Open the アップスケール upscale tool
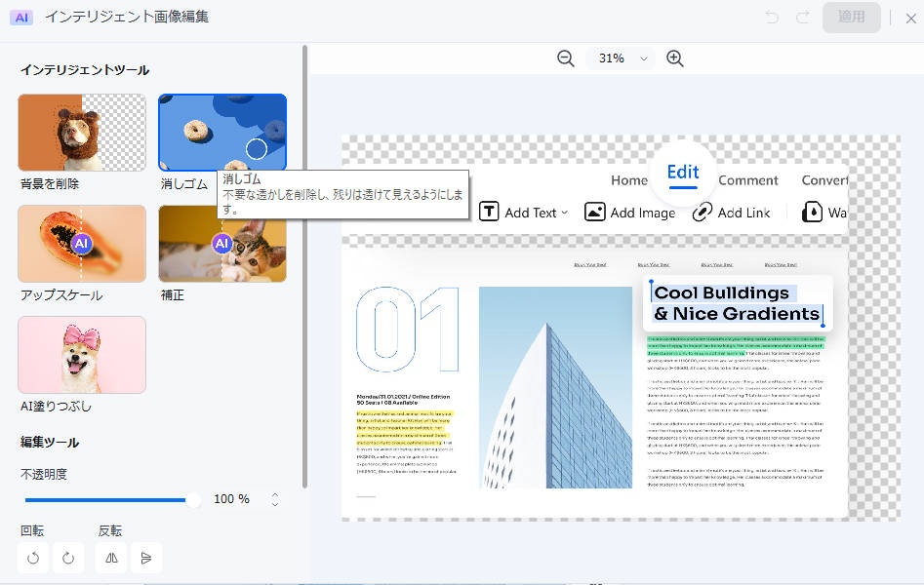 [x=81, y=244]
